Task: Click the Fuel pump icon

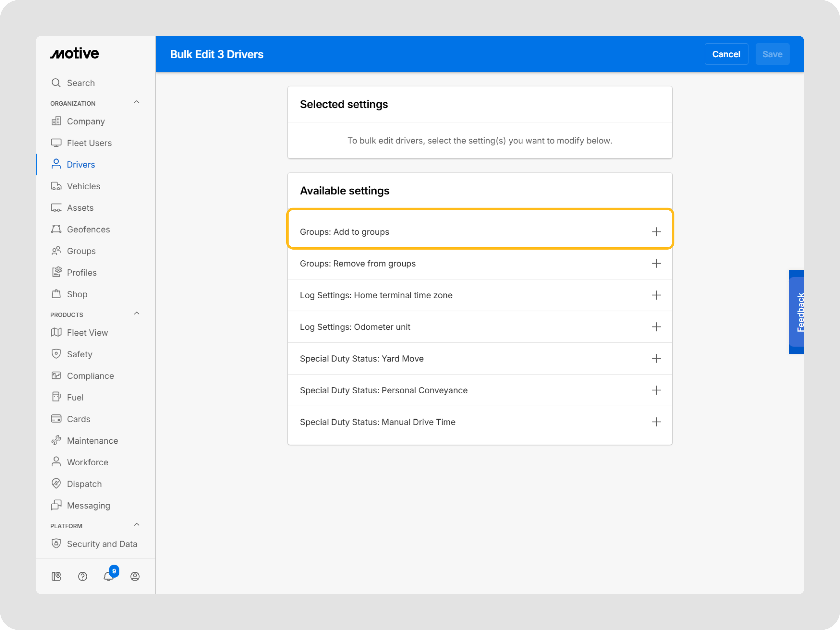Action: coord(56,397)
